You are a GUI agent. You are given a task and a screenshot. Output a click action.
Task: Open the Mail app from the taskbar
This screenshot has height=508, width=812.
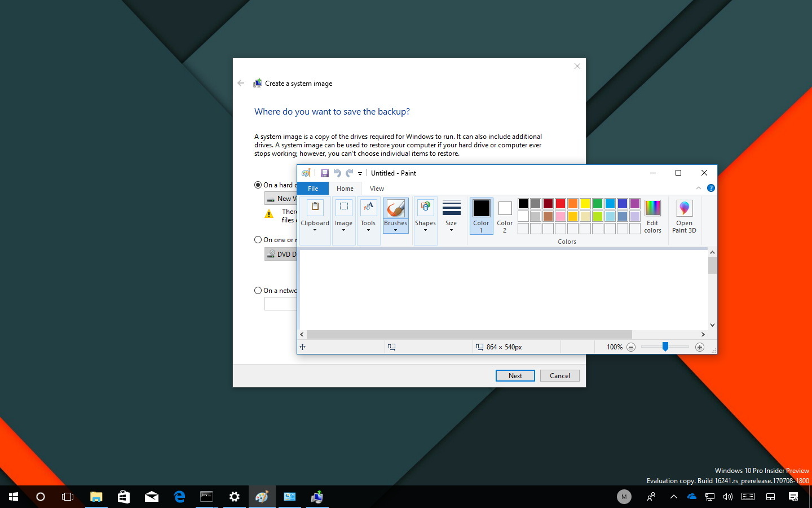click(x=151, y=497)
